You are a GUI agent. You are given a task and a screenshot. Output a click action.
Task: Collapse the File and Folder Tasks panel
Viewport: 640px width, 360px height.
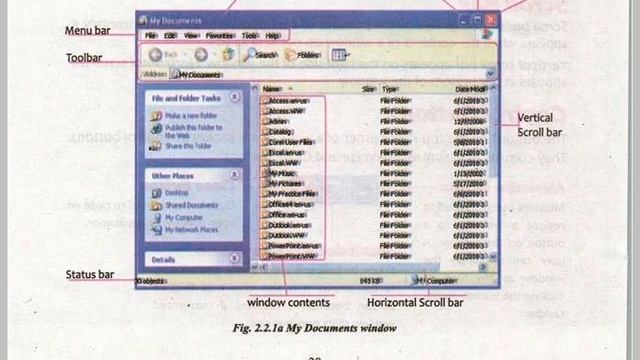pos(234,98)
